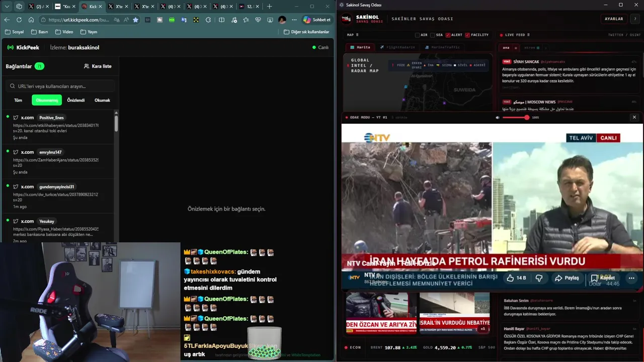
Task: Open the LIVE FEED panel grip menu
Action: coord(528,35)
